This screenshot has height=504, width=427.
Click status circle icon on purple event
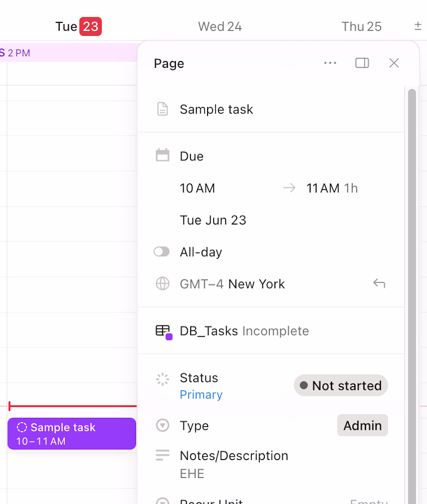(x=22, y=427)
